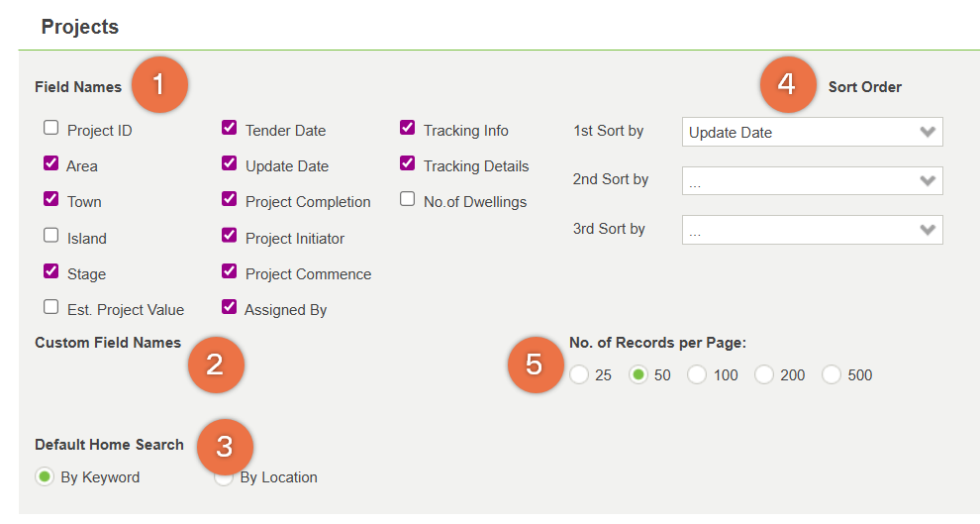Uncheck the Tracking Details checkbox
The image size is (980, 524).
[x=408, y=163]
